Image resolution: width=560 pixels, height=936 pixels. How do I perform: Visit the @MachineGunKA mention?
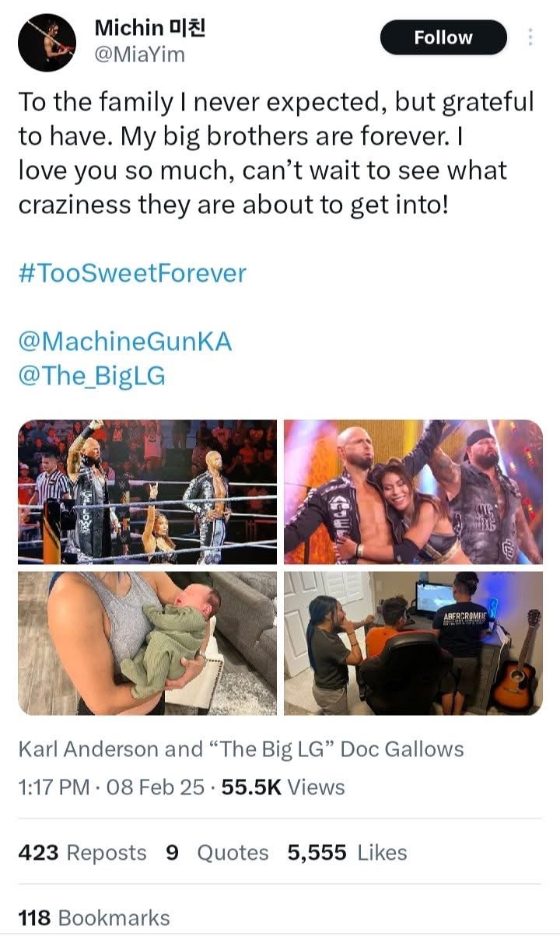[x=124, y=341]
